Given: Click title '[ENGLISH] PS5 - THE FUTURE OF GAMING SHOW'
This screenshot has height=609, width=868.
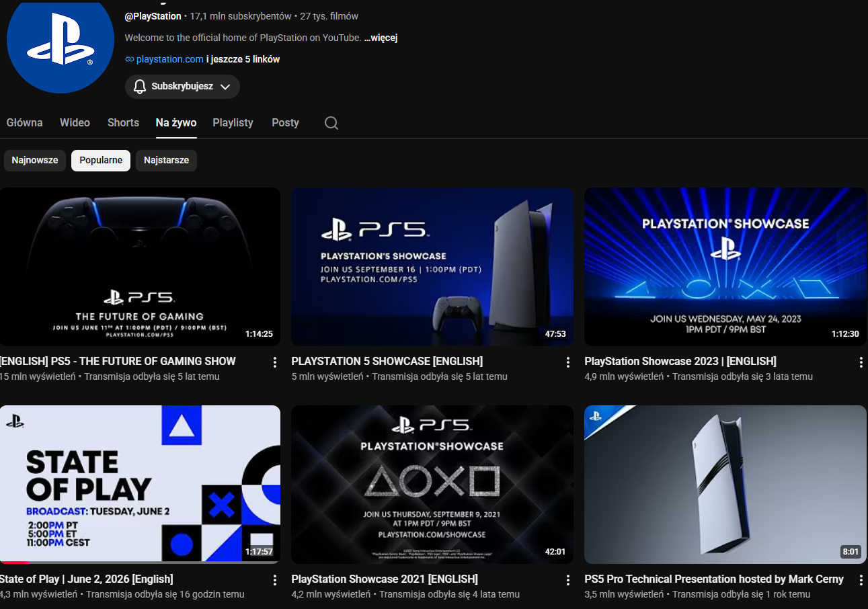Looking at the screenshot, I should tap(118, 362).
